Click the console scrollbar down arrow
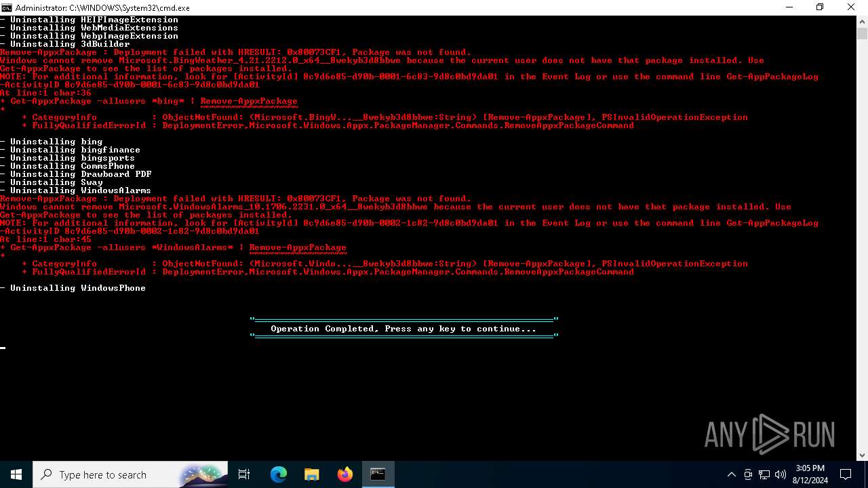This screenshot has height=488, width=868. click(x=862, y=455)
